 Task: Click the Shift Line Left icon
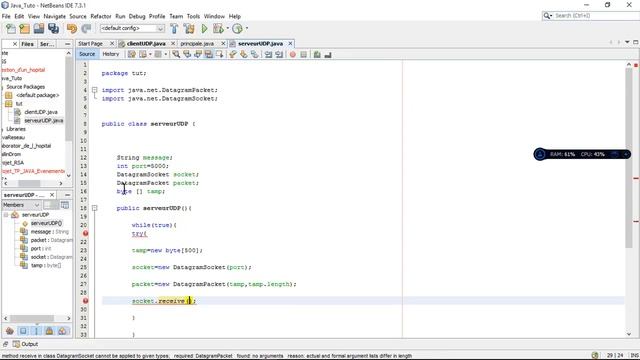[268, 55]
